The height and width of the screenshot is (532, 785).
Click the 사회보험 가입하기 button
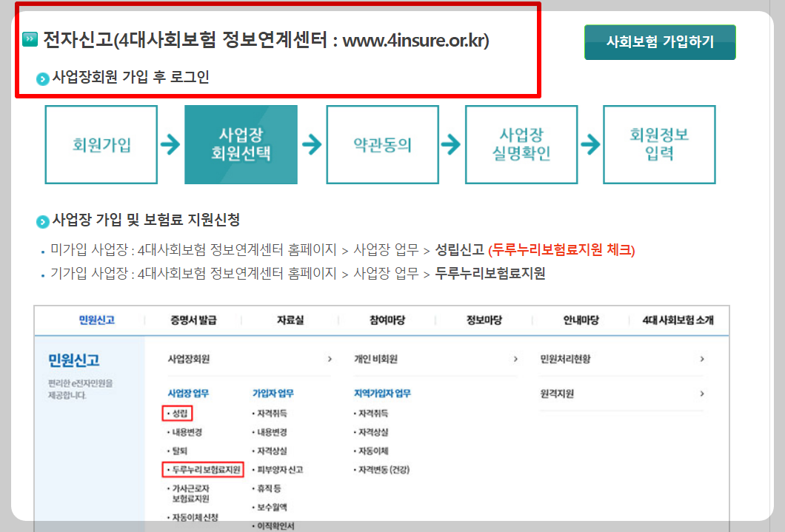tap(659, 42)
